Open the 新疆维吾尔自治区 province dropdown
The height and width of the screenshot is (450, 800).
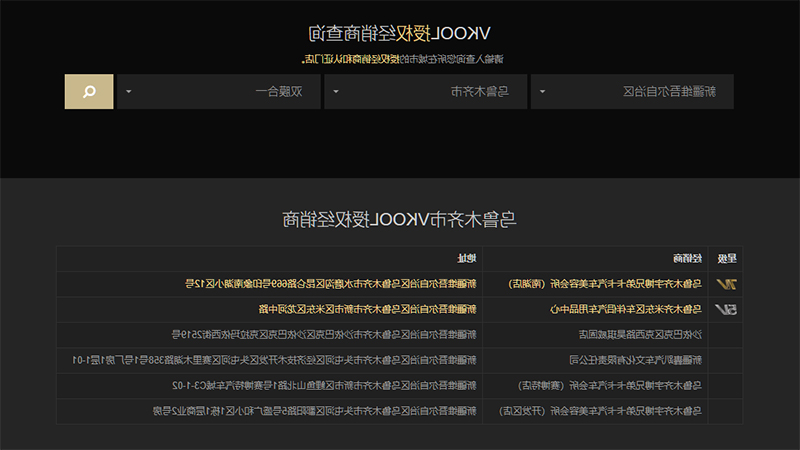click(632, 91)
